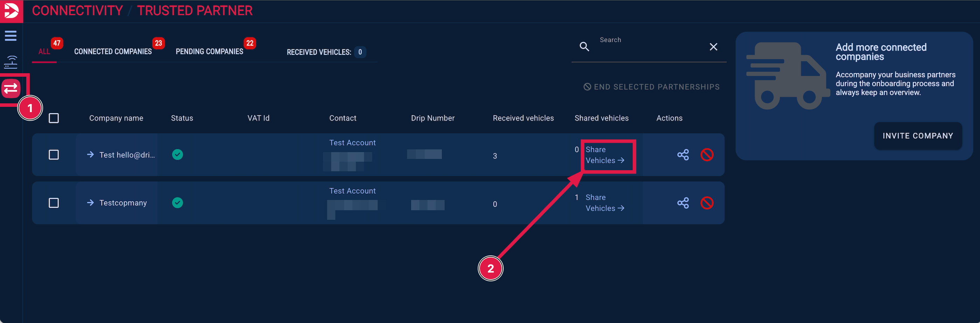The height and width of the screenshot is (323, 980).
Task: Check the Testcopmany row checkbox
Action: pos(54,203)
